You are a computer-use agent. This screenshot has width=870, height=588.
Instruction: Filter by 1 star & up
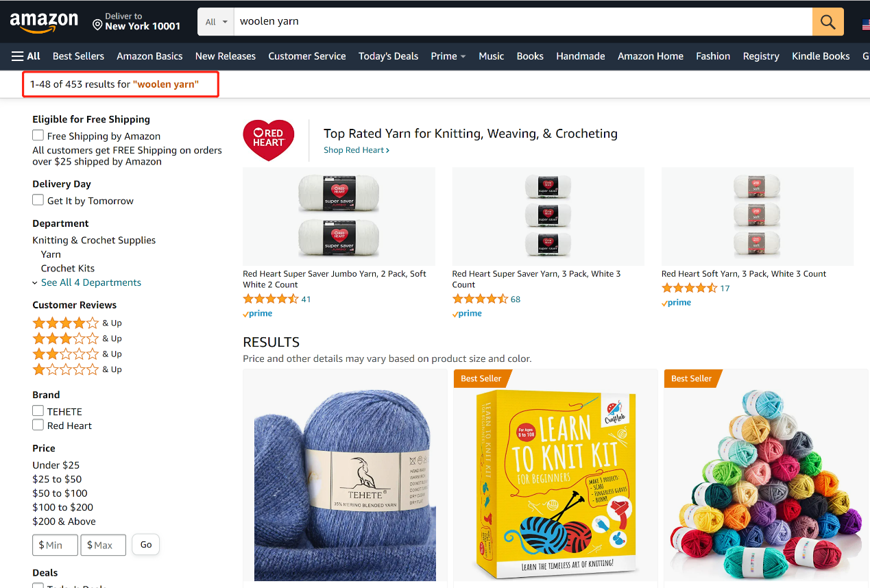coord(66,369)
